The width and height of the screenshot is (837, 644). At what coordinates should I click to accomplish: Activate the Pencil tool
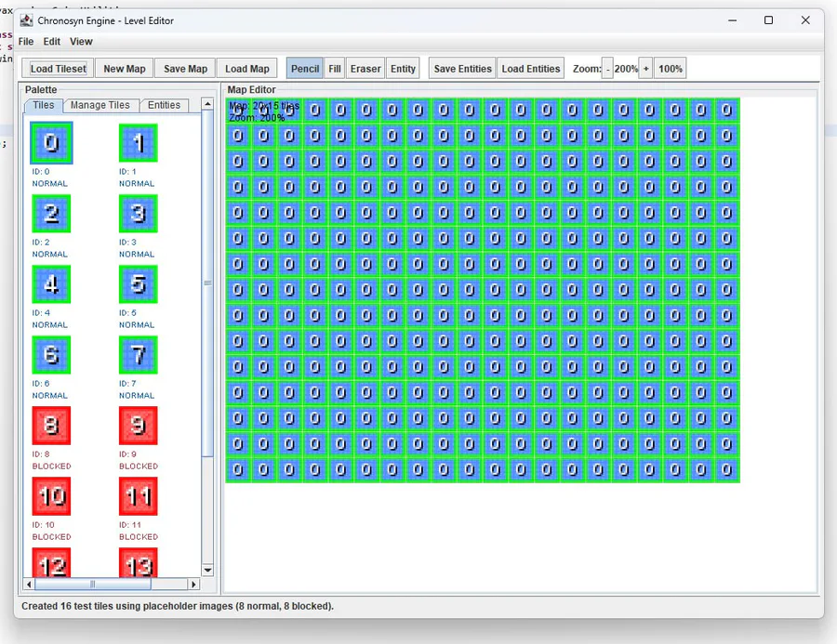[x=305, y=69]
